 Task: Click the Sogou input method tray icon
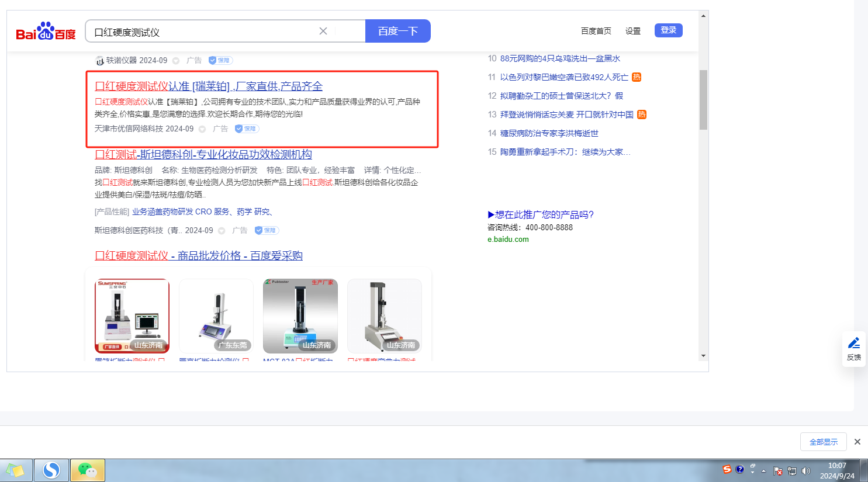pos(727,469)
